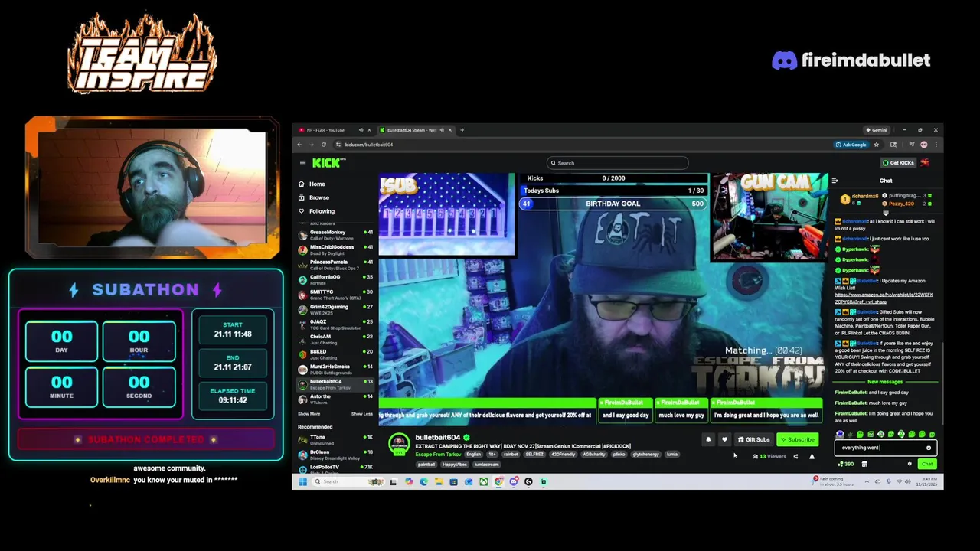Click Escape From Tarkov category link

pos(438,455)
